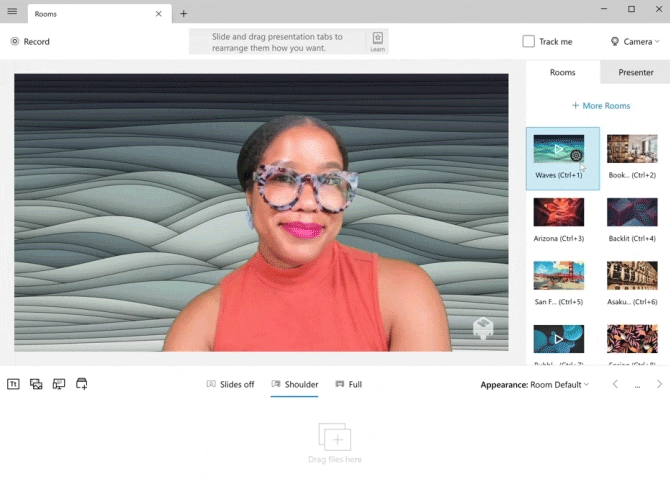Close the Rooms tab
Screen dimensions: 670x490
(x=159, y=14)
